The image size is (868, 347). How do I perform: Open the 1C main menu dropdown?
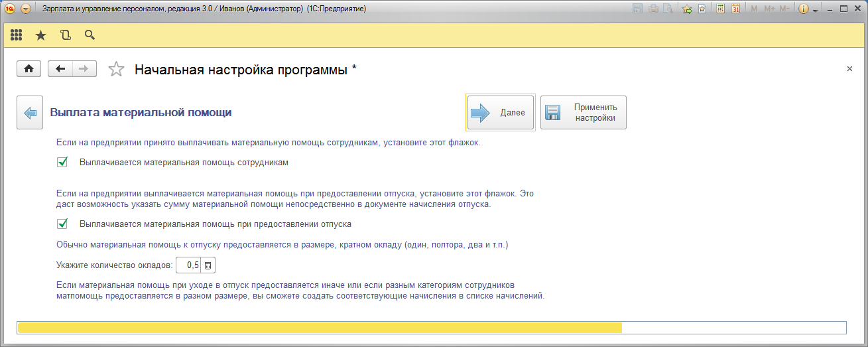point(25,9)
